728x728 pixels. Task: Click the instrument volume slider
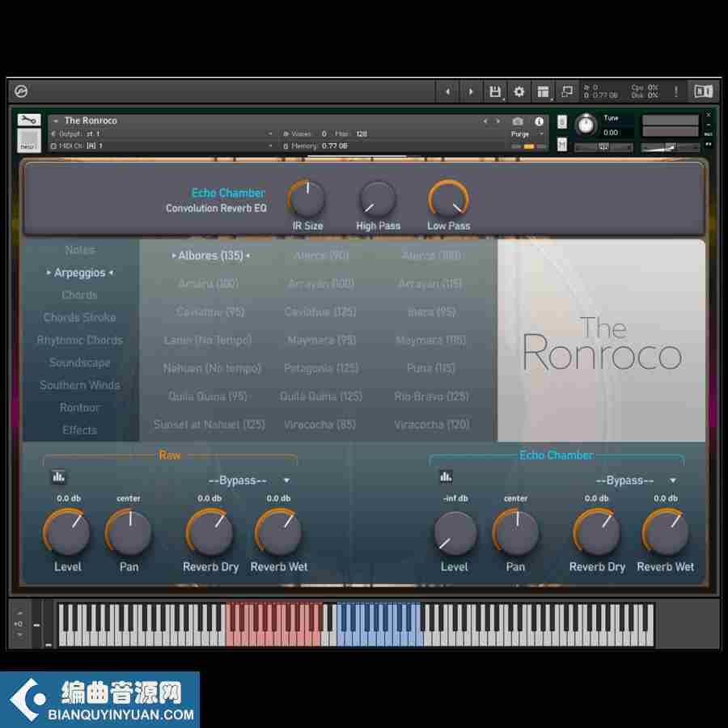click(670, 147)
